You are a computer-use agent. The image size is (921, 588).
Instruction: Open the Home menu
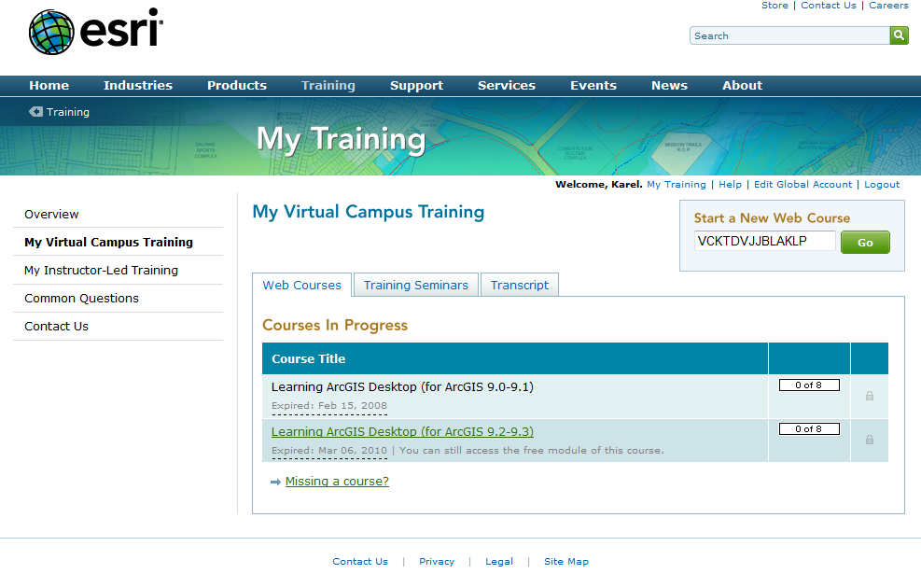49,86
